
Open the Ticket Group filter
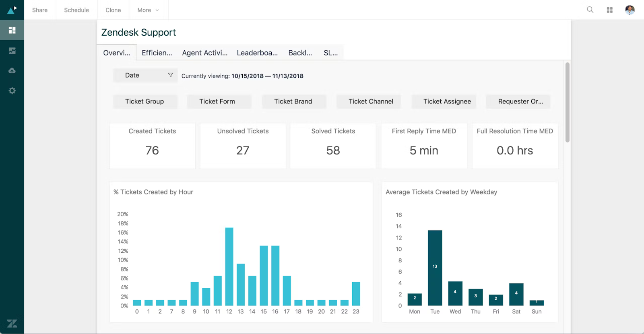pyautogui.click(x=144, y=101)
